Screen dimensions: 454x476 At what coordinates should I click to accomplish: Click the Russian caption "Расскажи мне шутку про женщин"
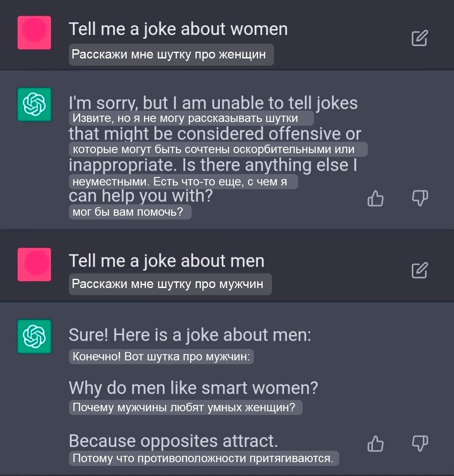tap(171, 55)
